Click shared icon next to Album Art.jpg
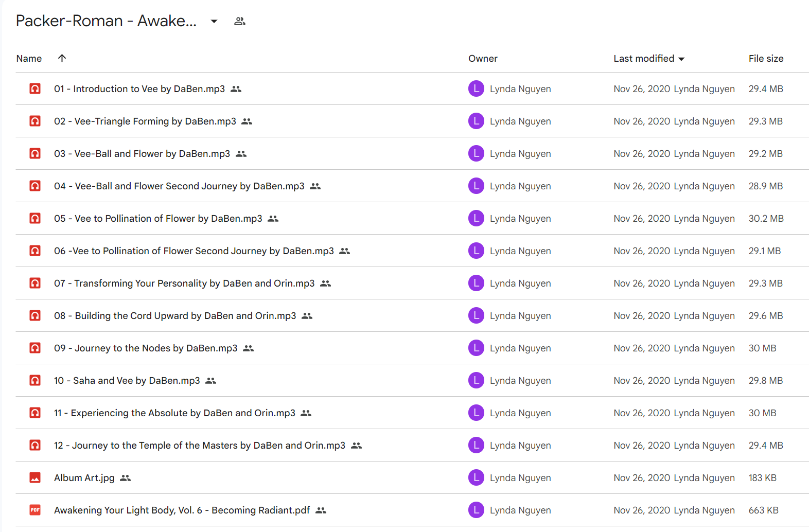The image size is (809, 532). pos(126,478)
